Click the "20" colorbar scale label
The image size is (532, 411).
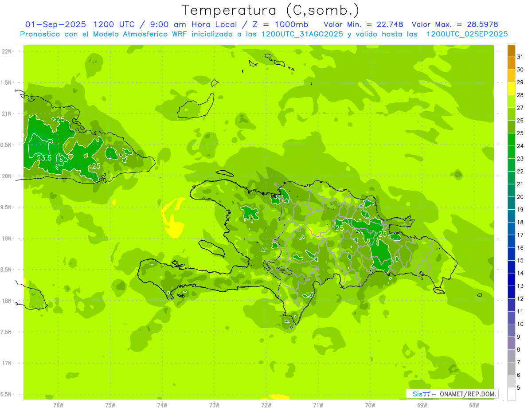(x=520, y=196)
